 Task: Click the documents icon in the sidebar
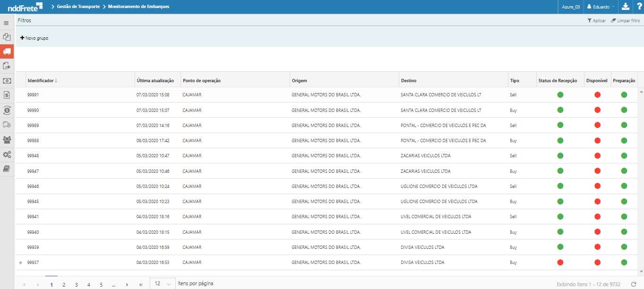pyautogui.click(x=7, y=37)
